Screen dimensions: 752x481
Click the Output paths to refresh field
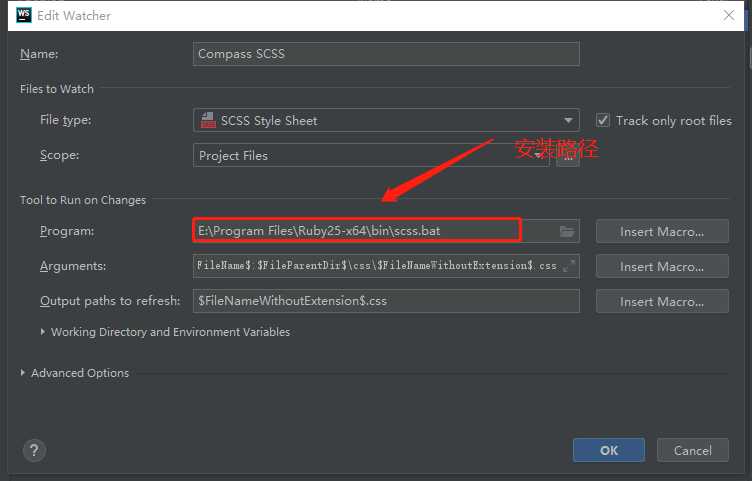(x=386, y=301)
